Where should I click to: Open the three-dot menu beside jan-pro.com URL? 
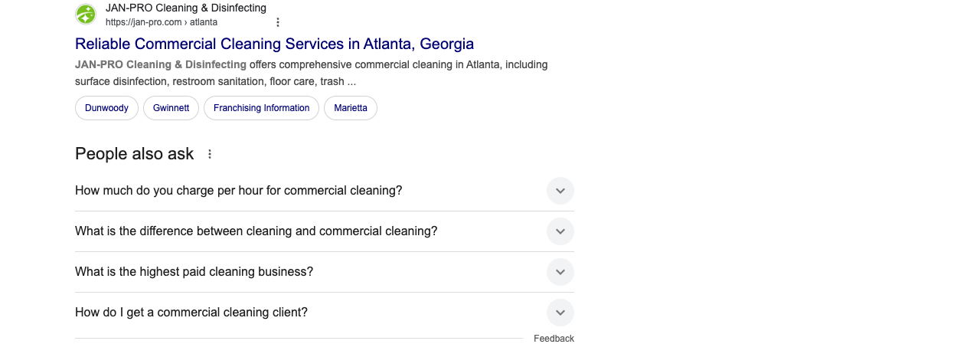pyautogui.click(x=278, y=22)
